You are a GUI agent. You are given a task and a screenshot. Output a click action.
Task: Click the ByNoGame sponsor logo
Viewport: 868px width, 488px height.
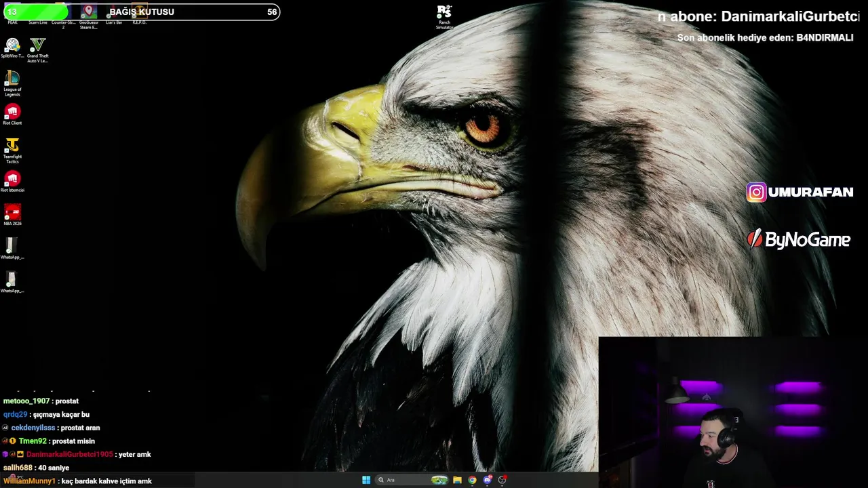point(799,239)
